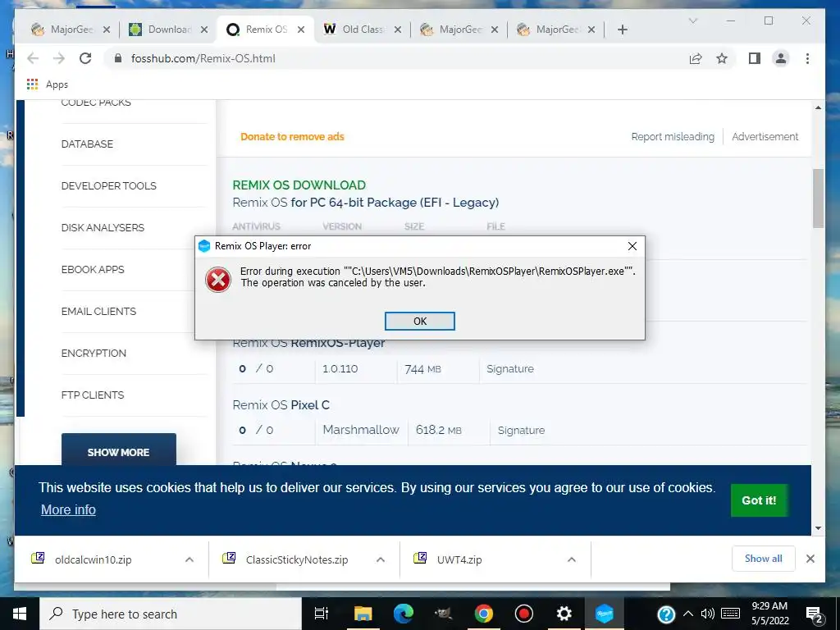
Task: Open Signature for the 618.2 MB file
Action: tap(521, 430)
